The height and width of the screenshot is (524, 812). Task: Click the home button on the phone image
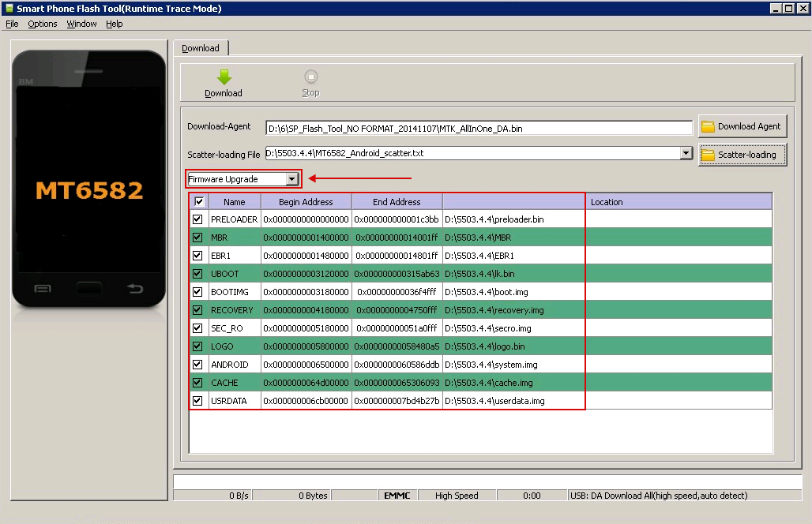(x=89, y=288)
